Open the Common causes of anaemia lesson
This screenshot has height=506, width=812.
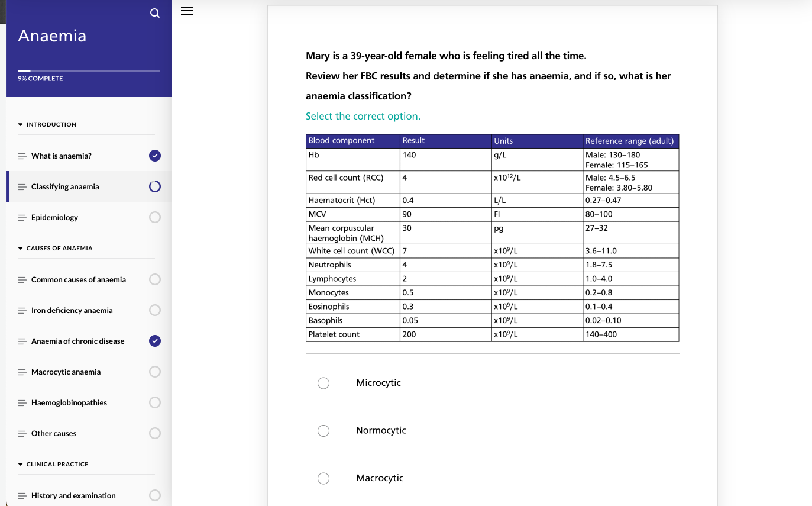click(x=78, y=279)
